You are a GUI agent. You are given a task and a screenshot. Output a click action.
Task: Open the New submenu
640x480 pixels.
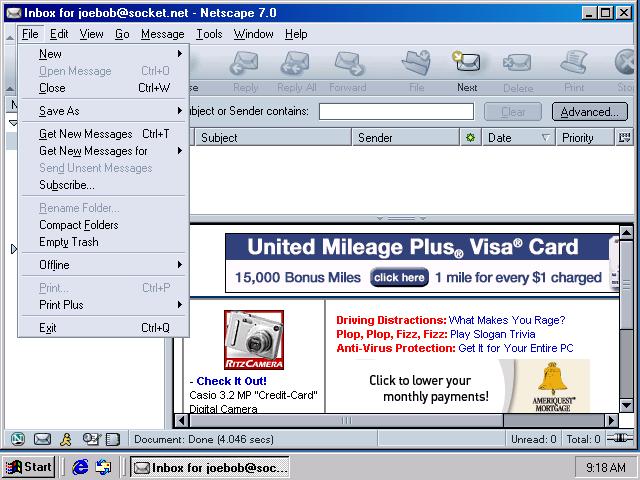coord(104,54)
